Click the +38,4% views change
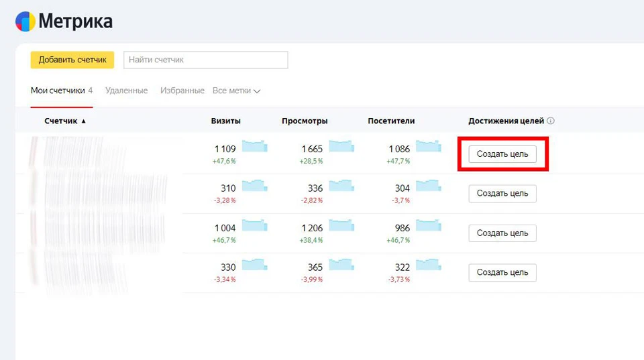644x360 pixels. (x=311, y=240)
